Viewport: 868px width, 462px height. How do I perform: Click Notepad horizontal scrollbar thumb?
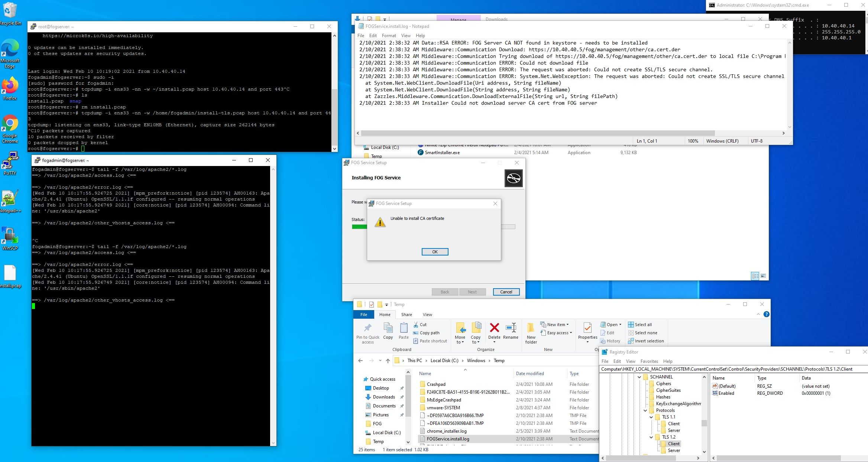click(538, 133)
